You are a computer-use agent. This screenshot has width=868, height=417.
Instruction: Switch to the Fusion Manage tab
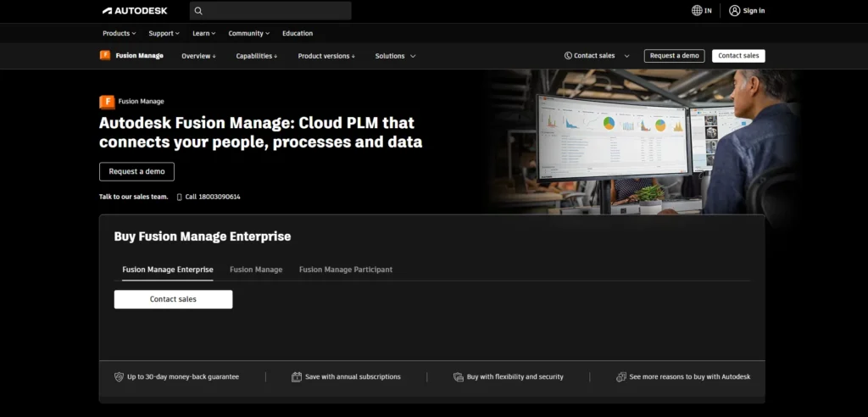pyautogui.click(x=256, y=270)
